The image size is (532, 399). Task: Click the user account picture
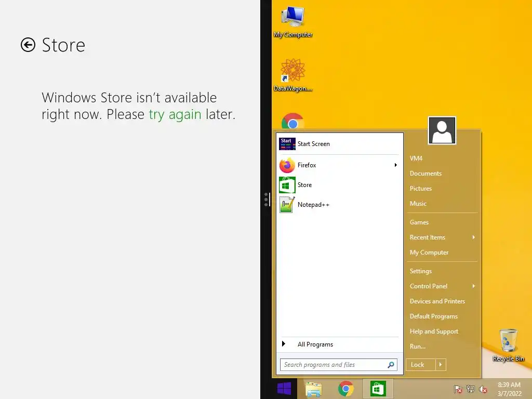[x=442, y=130]
